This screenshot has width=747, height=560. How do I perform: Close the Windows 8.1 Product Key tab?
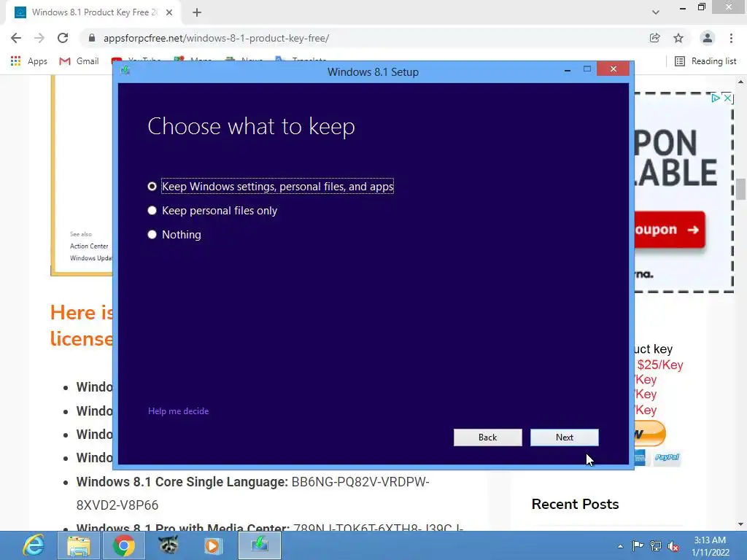169,12
